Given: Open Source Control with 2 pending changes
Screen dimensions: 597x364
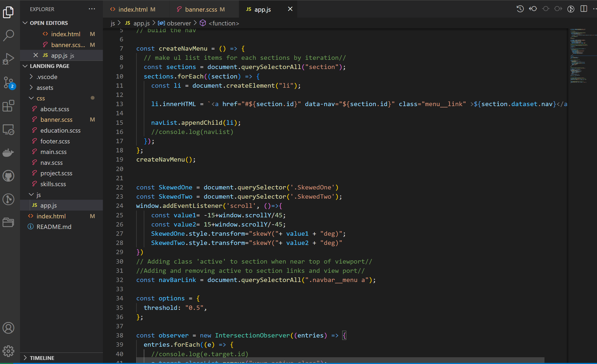Looking at the screenshot, I should point(8,82).
